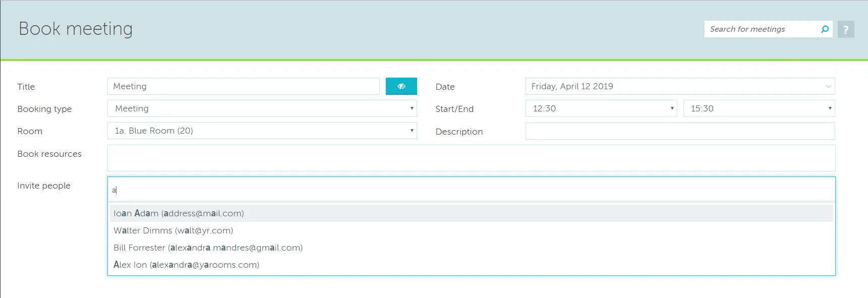Viewport: 868px width, 298px height.
Task: Click the Book resources label
Action: [49, 154]
